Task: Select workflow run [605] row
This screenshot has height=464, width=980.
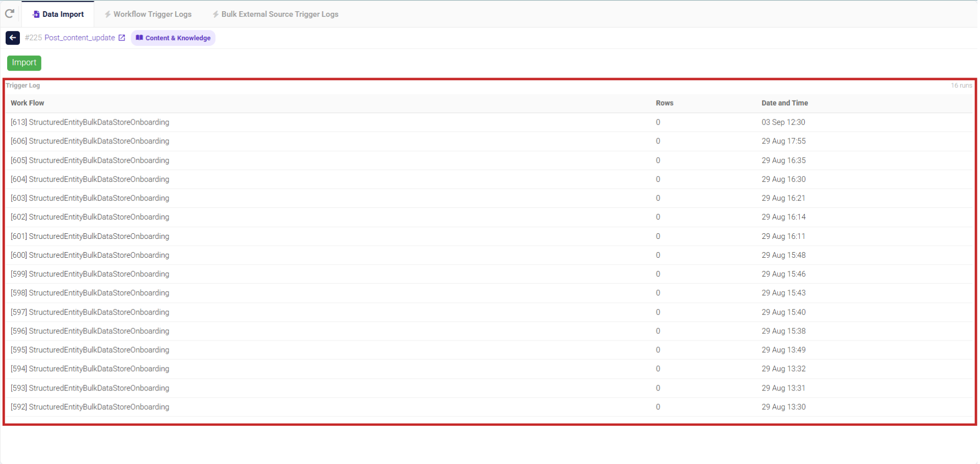Action: 489,160
